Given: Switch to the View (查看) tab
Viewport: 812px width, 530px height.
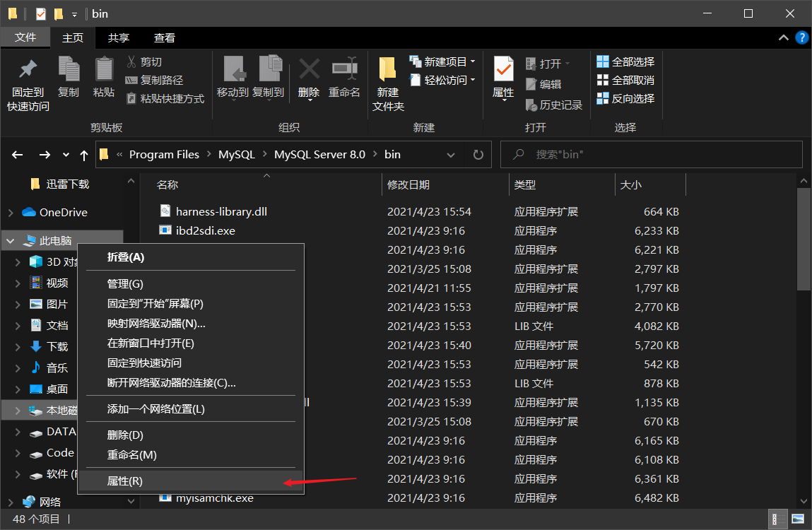Looking at the screenshot, I should 165,38.
